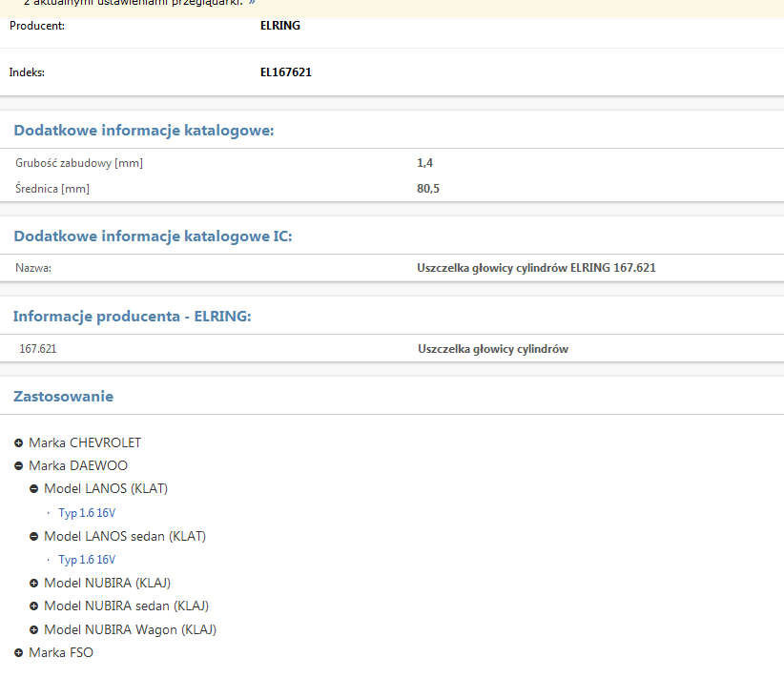
Task: Open Typ 1.6 16V under LANOS sedan
Action: 87,560
